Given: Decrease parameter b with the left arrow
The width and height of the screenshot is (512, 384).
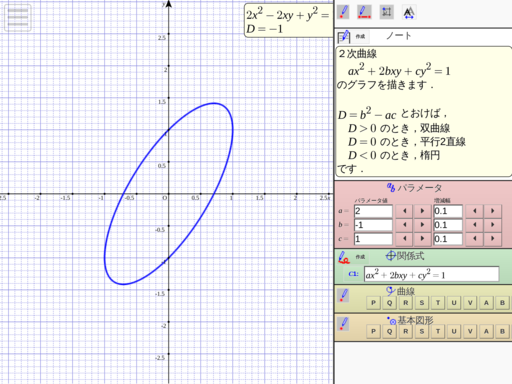Looking at the screenshot, I should click(405, 225).
